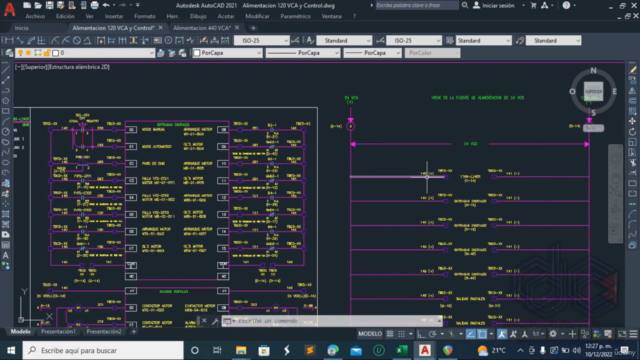Open the PorCapa linetype dropdown
The width and height of the screenshot is (640, 360).
click(303, 53)
